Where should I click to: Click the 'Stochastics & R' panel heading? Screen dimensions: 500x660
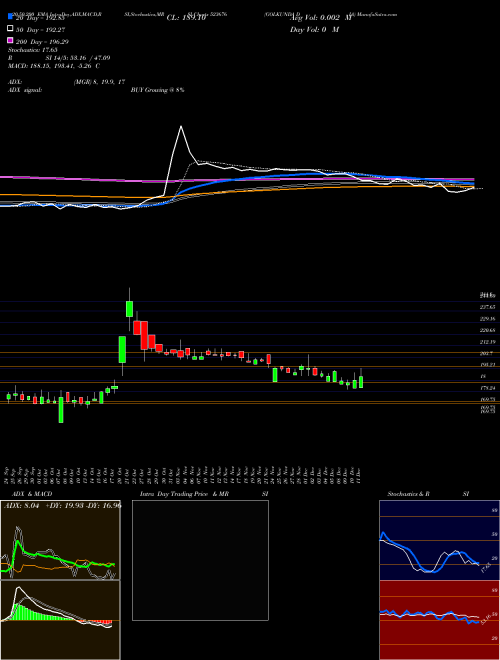(408, 494)
